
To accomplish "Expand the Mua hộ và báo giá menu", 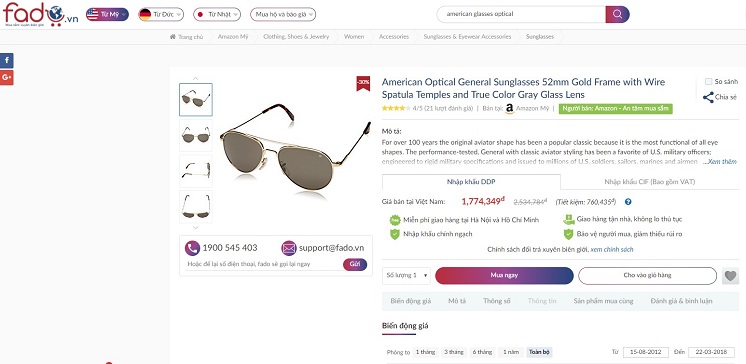I will click(283, 14).
